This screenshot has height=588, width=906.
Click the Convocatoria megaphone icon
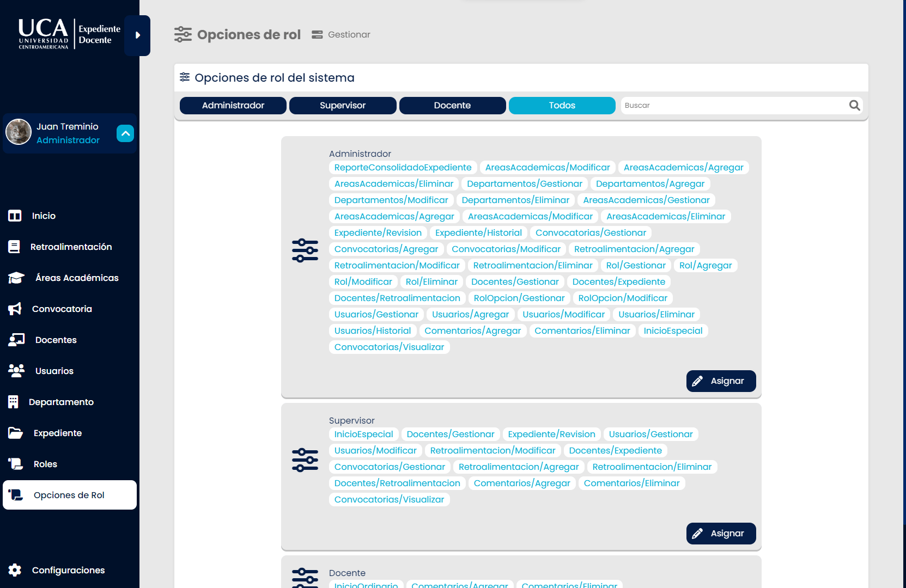[x=15, y=309]
